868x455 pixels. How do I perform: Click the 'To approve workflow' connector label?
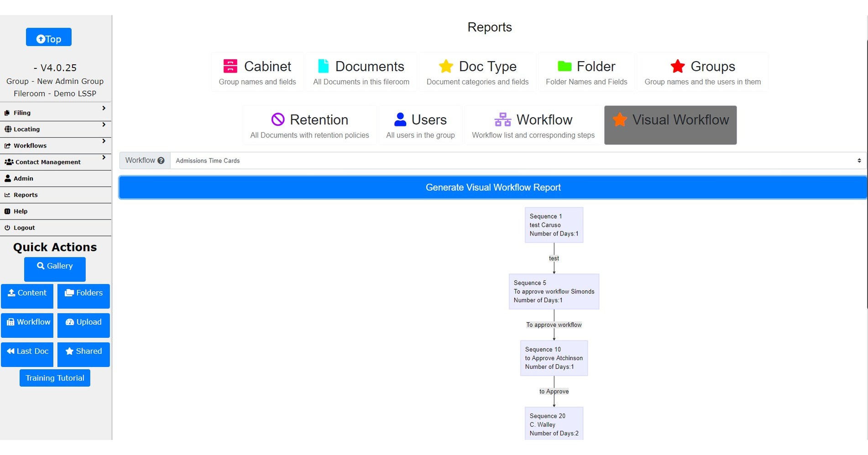pos(554,325)
